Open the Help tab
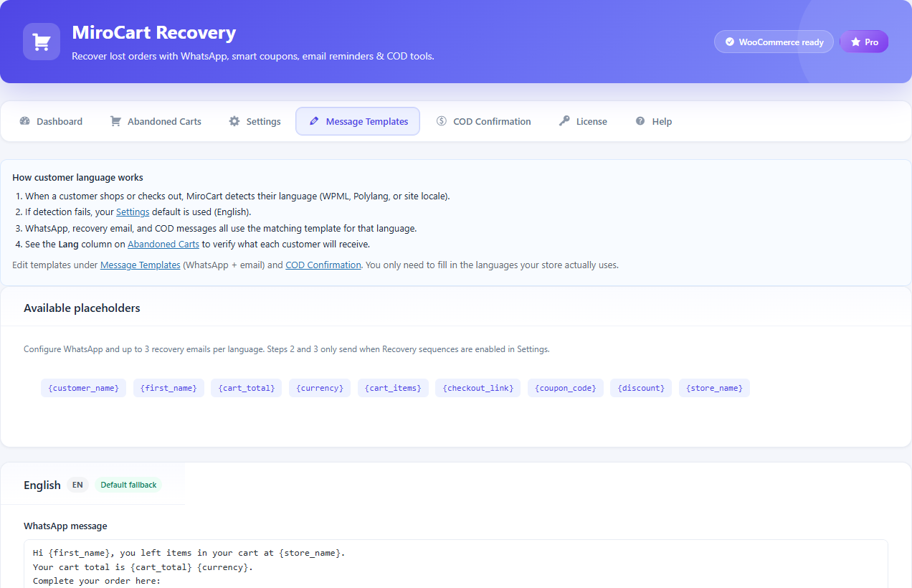This screenshot has width=912, height=588. pos(653,121)
